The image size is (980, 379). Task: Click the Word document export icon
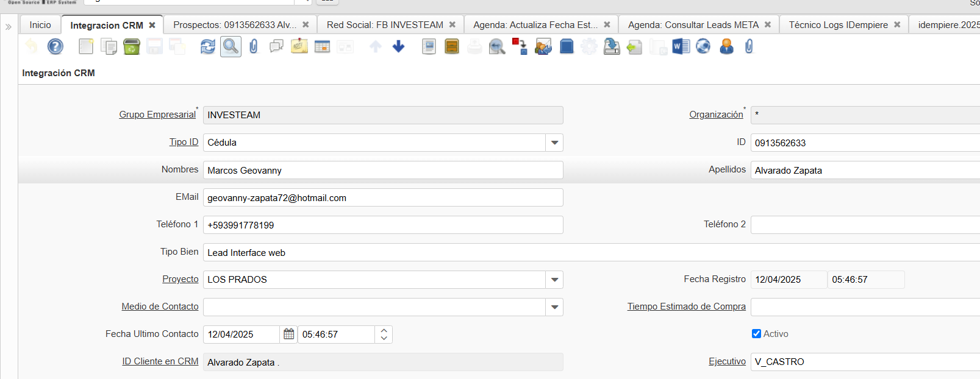[x=681, y=46]
